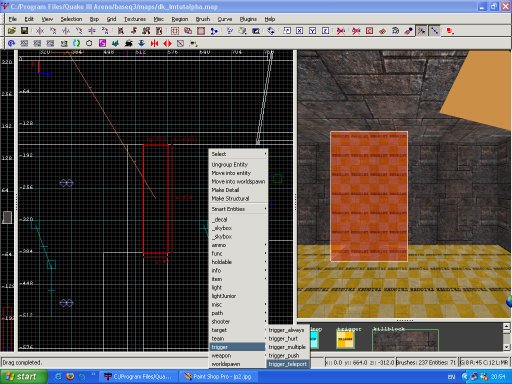Select the yellow trigger texture thumbnail

[345, 339]
